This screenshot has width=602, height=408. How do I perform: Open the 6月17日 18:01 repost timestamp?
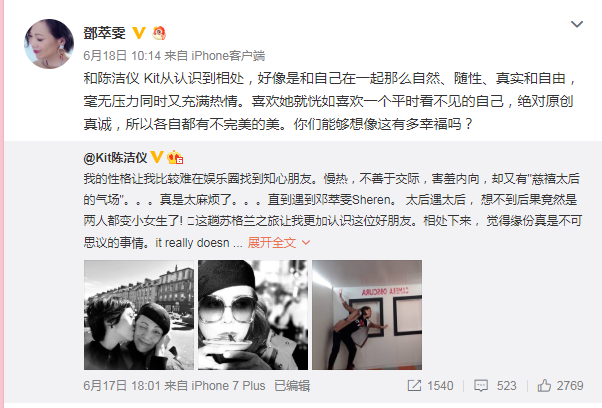pos(122,386)
